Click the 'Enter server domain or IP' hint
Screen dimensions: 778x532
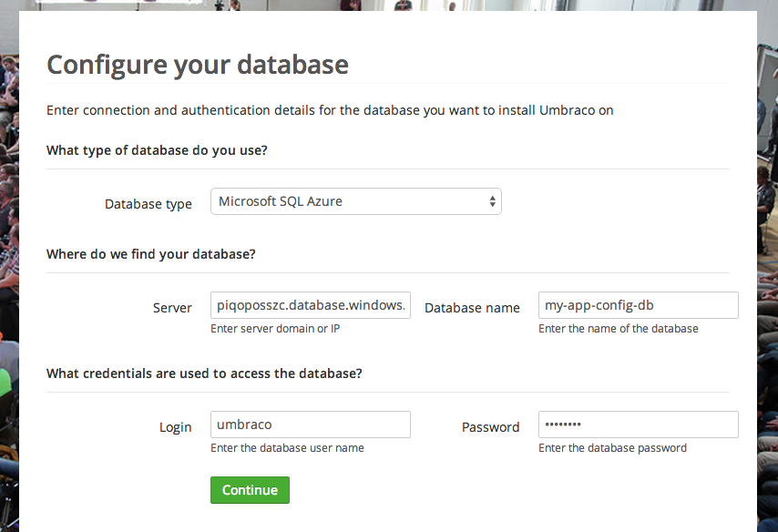pos(275,329)
